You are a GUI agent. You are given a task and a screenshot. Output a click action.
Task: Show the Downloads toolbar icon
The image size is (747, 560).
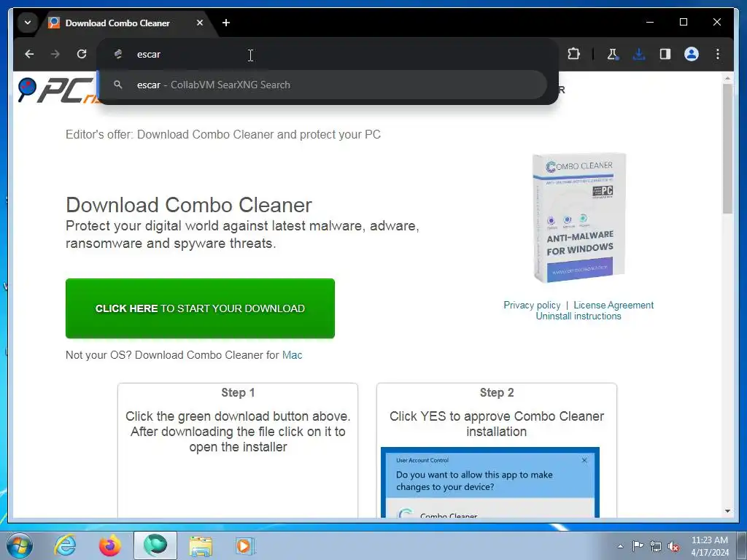639,54
